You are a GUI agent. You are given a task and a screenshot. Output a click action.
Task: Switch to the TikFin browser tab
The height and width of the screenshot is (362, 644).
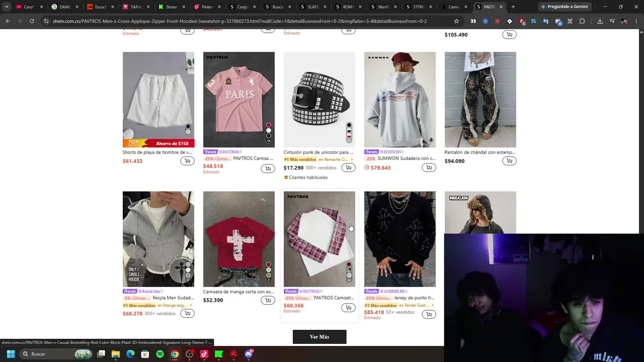pyautogui.click(x=136, y=7)
